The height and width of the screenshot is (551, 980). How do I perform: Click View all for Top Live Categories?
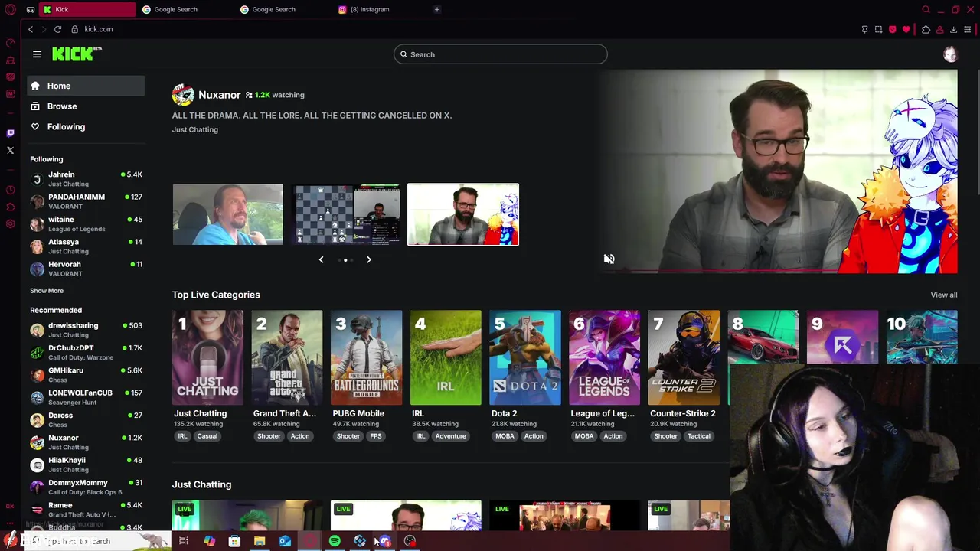pyautogui.click(x=943, y=295)
